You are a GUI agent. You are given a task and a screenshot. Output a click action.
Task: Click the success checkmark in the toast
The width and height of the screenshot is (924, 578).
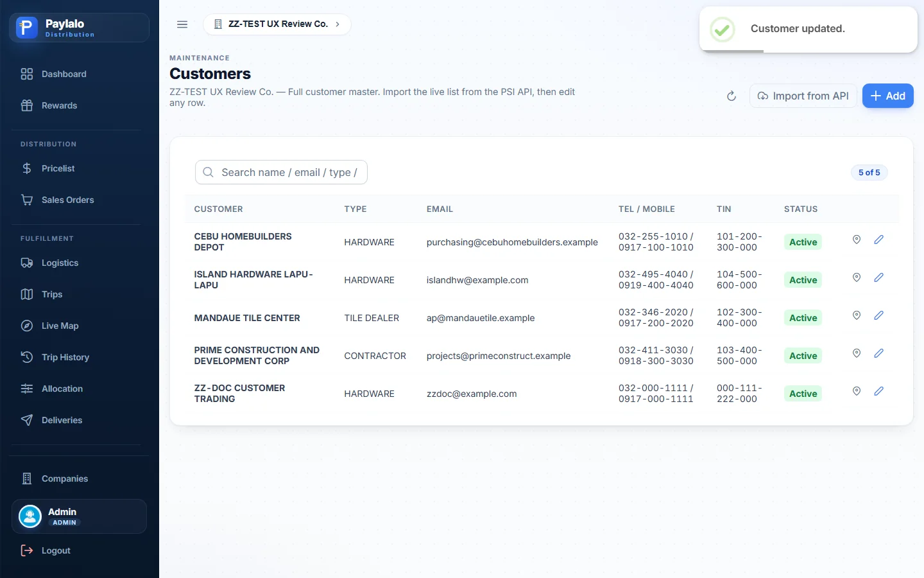point(723,29)
